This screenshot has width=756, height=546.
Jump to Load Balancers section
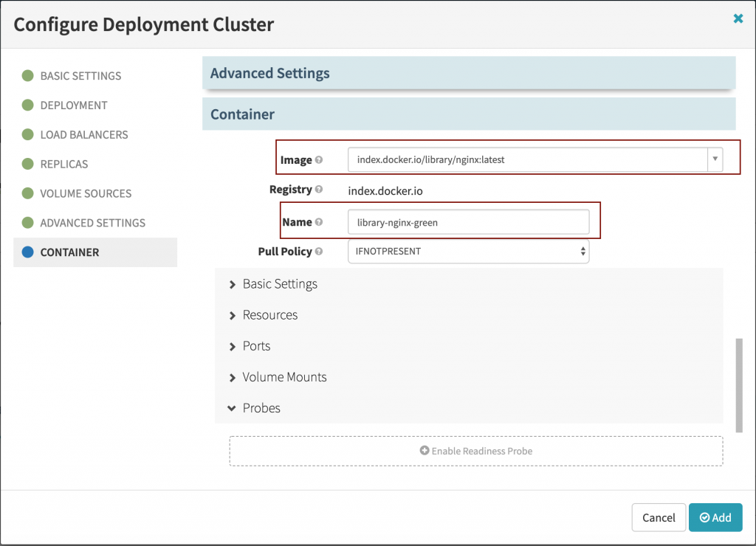click(83, 135)
